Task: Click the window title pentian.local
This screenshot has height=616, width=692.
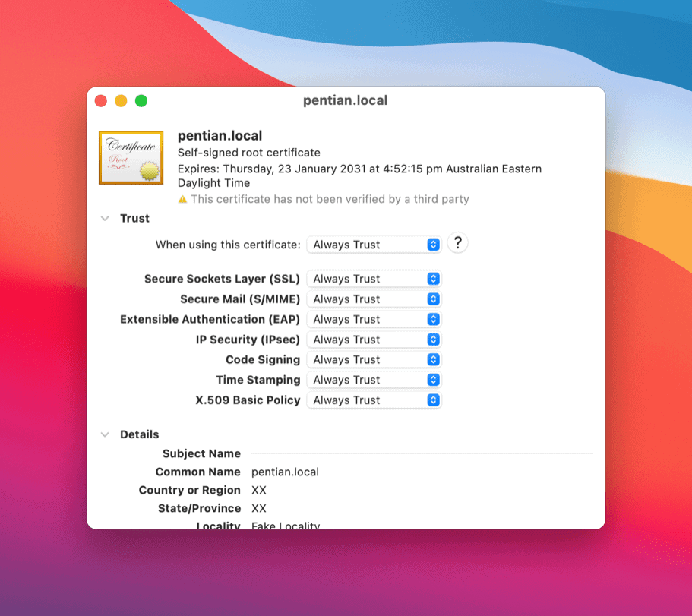Action: 345,100
